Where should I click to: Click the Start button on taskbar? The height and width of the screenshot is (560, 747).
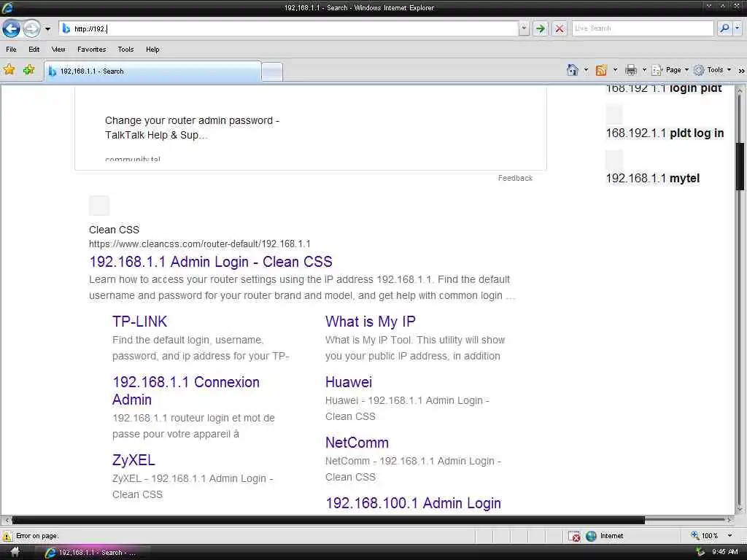(x=15, y=553)
